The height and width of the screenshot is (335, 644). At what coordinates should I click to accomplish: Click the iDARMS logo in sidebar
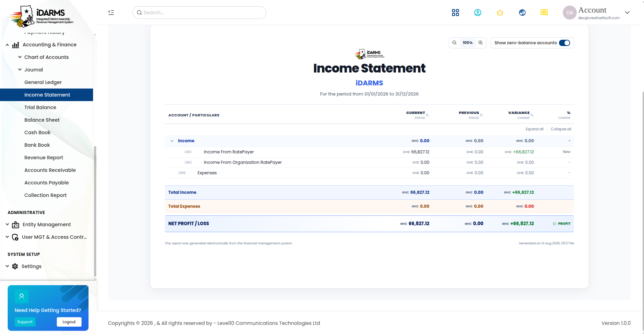point(42,16)
